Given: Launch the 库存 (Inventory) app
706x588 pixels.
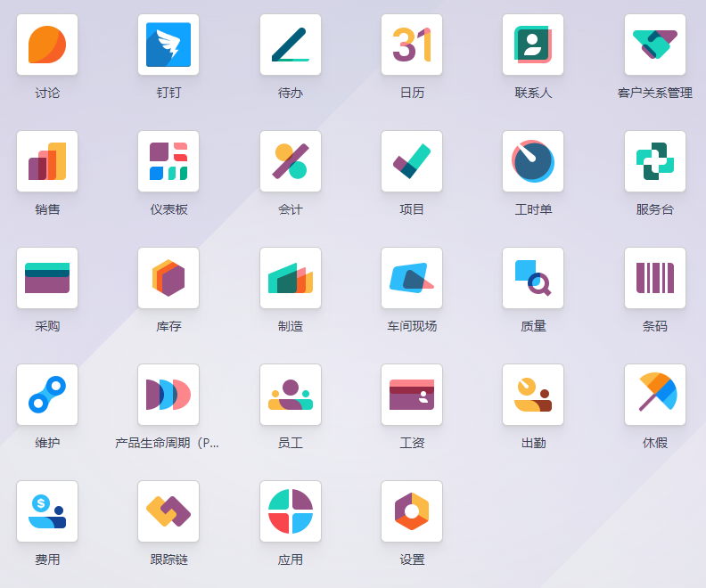Looking at the screenshot, I should 168,278.
